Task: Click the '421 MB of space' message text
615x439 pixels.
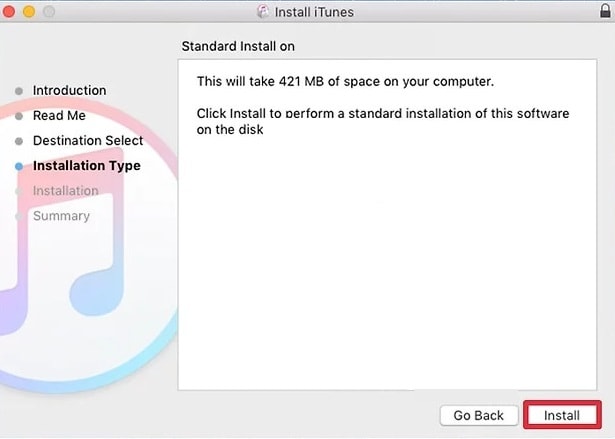Action: [345, 80]
